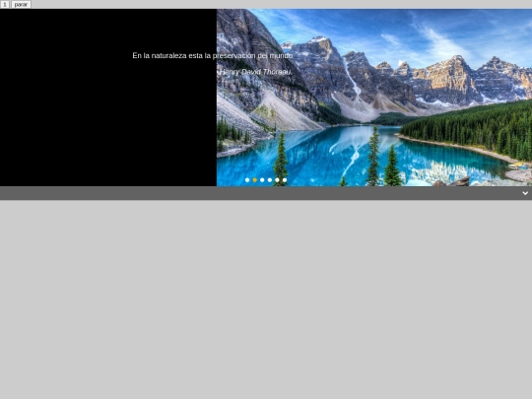Select the first white slider pagination dot
The width and height of the screenshot is (532, 399).
point(247,180)
